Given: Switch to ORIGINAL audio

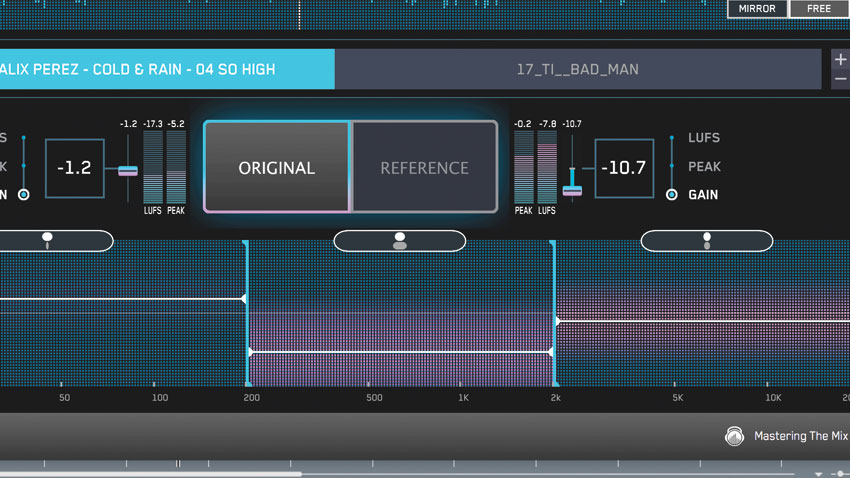Looking at the screenshot, I should pyautogui.click(x=276, y=167).
